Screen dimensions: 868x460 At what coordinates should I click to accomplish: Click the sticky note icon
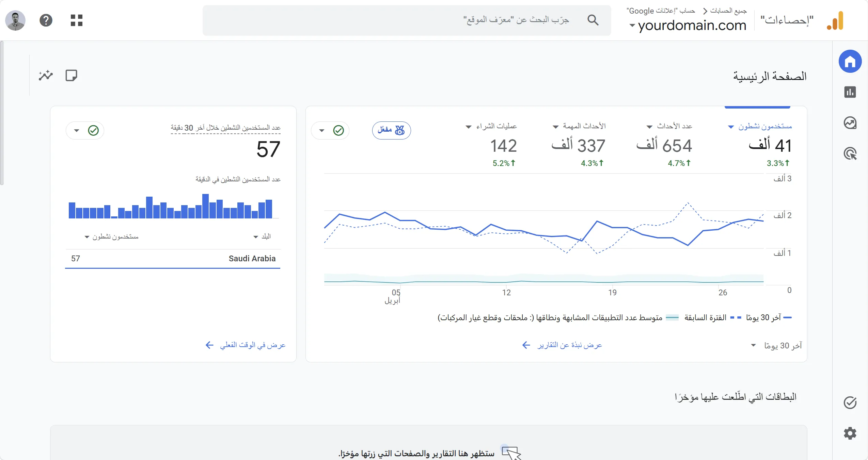point(71,75)
